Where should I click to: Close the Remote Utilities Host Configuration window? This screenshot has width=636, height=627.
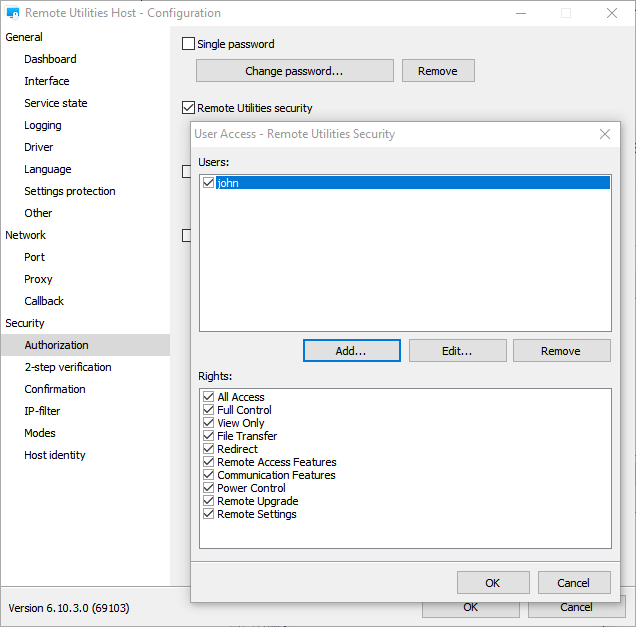coord(612,13)
